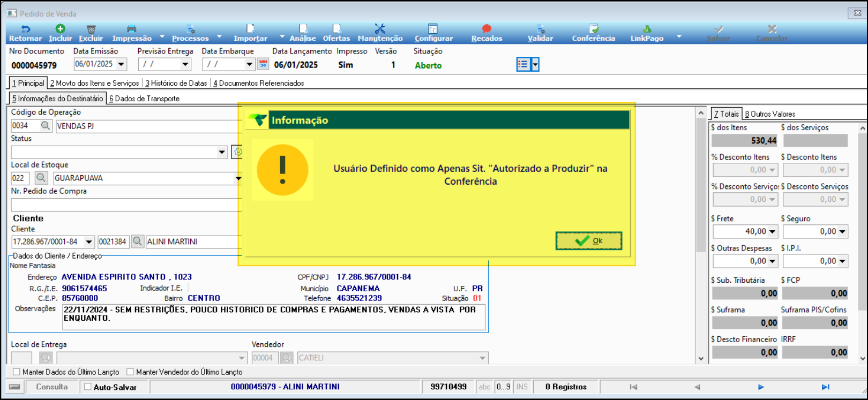Open calendar icon beside Data Embarque

pos(263,64)
